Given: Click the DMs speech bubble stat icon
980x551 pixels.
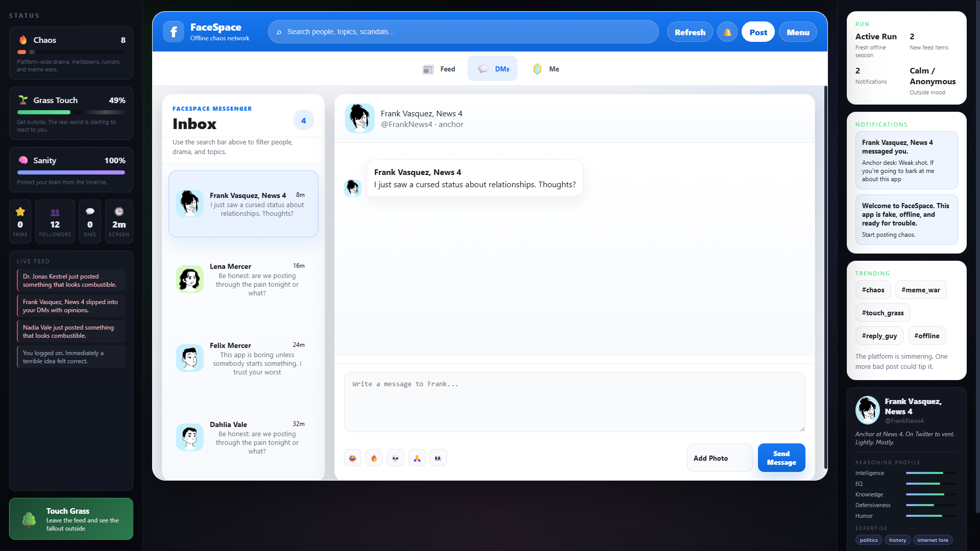Looking at the screenshot, I should point(90,212).
